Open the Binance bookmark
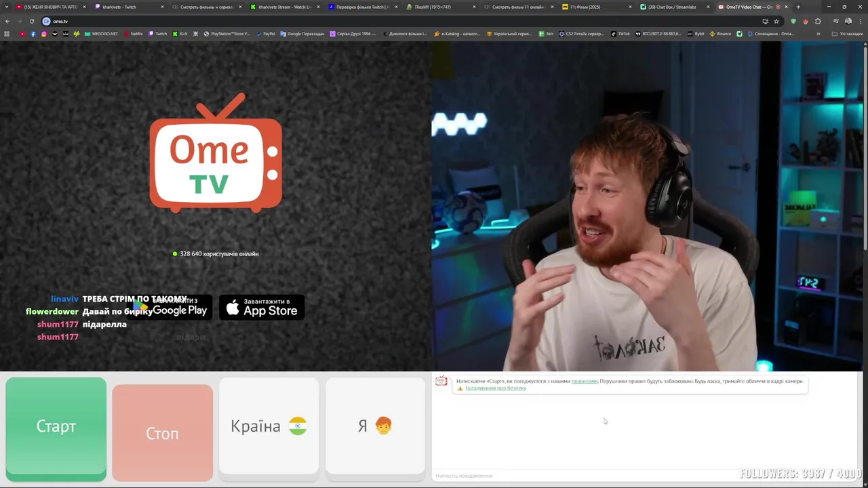This screenshot has width=868, height=488. point(721,33)
